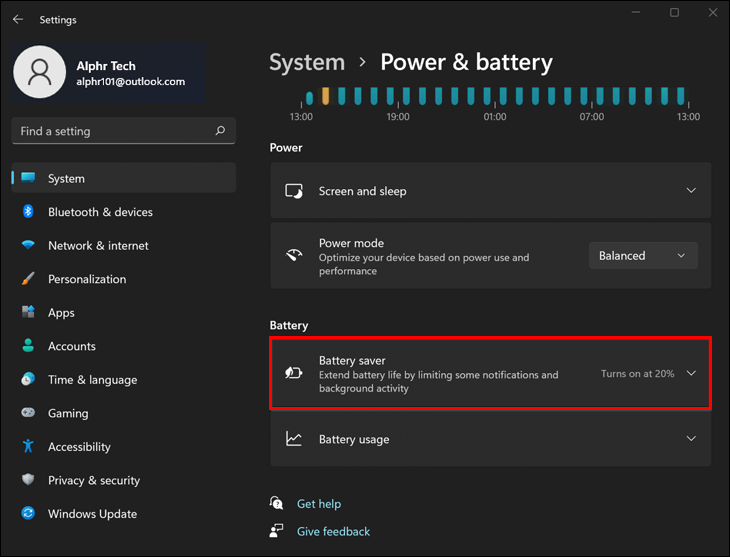Click the Gaming controller icon
730x557 pixels.
point(28,413)
